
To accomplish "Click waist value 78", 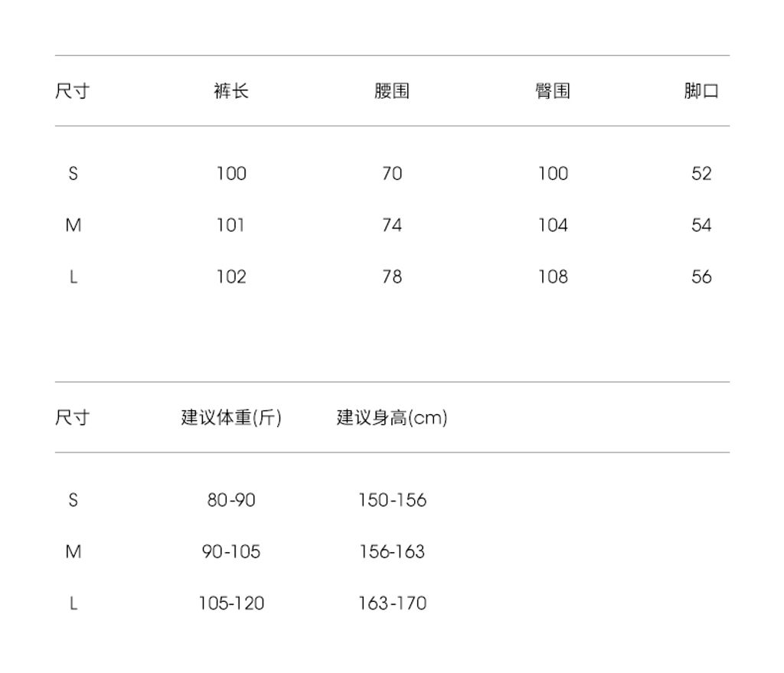I will 392,276.
